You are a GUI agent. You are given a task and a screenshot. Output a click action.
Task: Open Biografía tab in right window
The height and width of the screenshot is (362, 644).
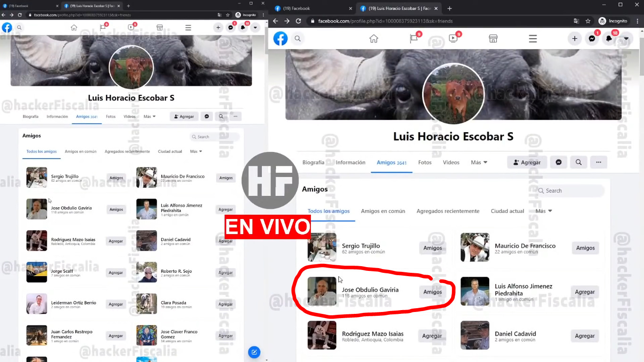coord(313,162)
